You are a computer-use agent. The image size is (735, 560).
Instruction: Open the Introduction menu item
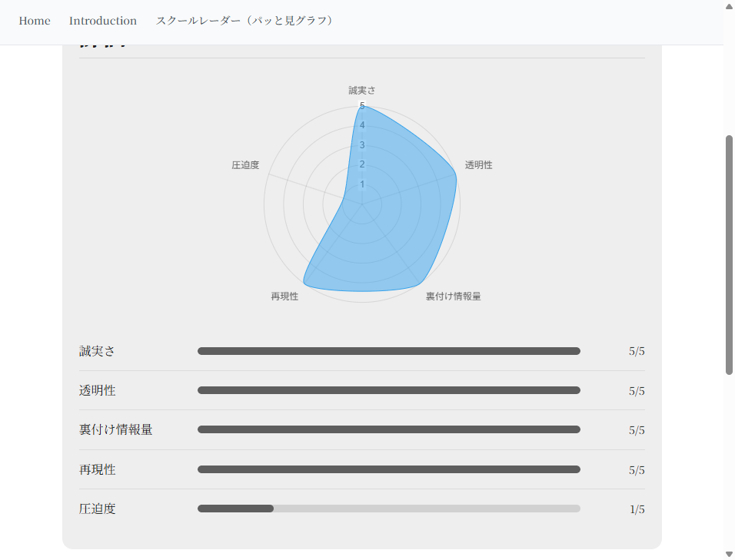(103, 21)
